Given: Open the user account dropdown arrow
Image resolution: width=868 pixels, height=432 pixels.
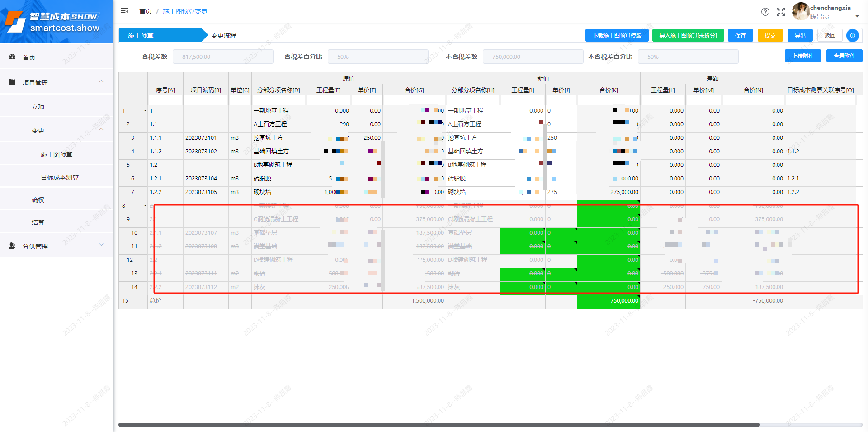Looking at the screenshot, I should click(x=857, y=17).
